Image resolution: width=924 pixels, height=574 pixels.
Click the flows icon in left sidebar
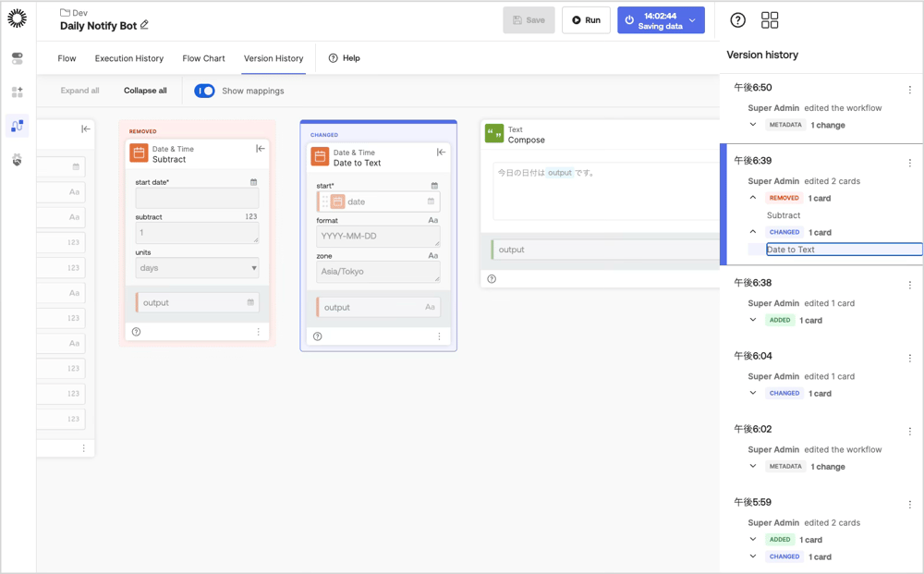coord(17,126)
